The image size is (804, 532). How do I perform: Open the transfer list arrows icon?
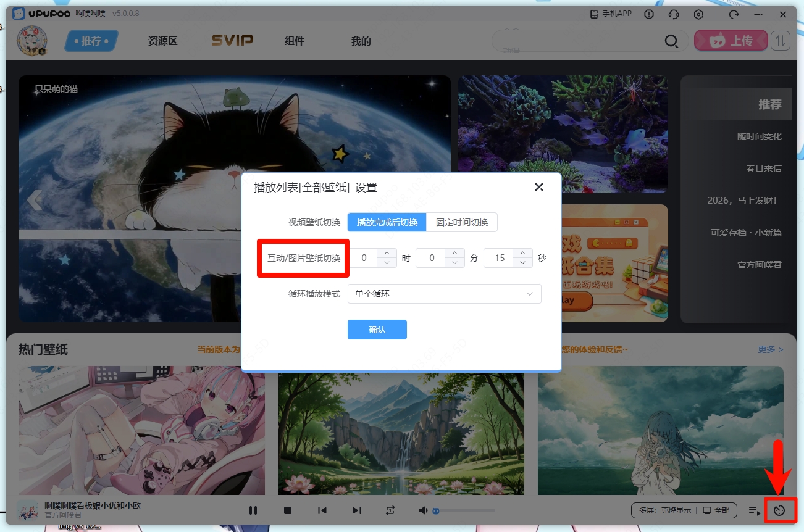(781, 41)
